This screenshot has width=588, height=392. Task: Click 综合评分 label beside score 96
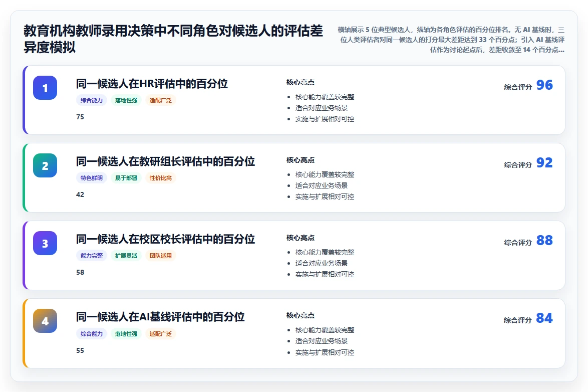tap(518, 87)
